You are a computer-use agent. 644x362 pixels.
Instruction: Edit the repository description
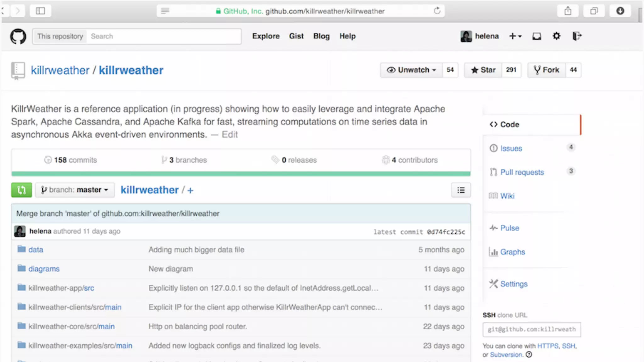click(230, 134)
